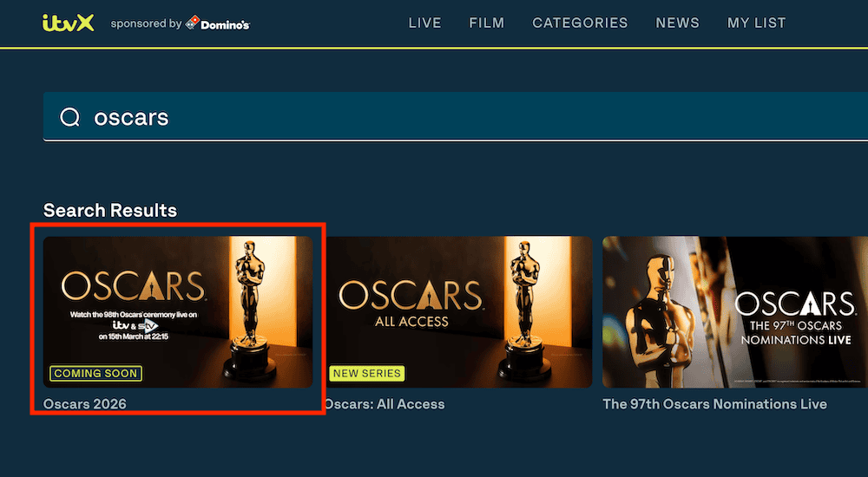Screen dimensions: 868x477
Task: Open MY LIST
Action: 756,23
